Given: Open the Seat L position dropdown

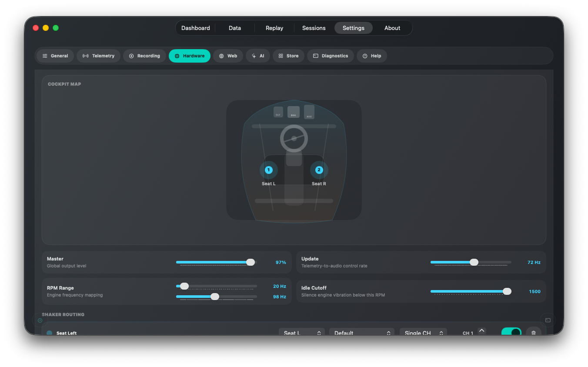Looking at the screenshot, I should click(302, 333).
